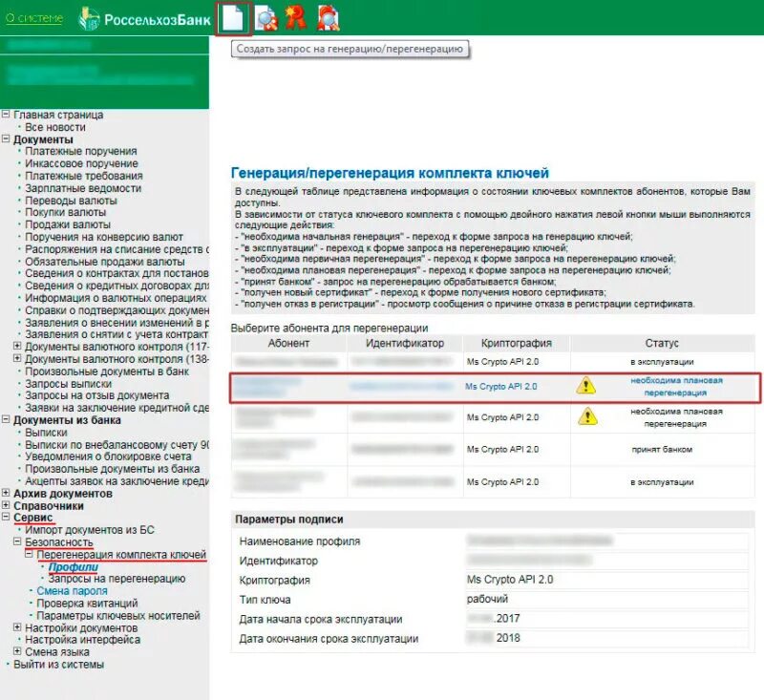This screenshot has height=700, width=764.
Task: Click the РоссельхозБанк logo
Action: click(145, 19)
